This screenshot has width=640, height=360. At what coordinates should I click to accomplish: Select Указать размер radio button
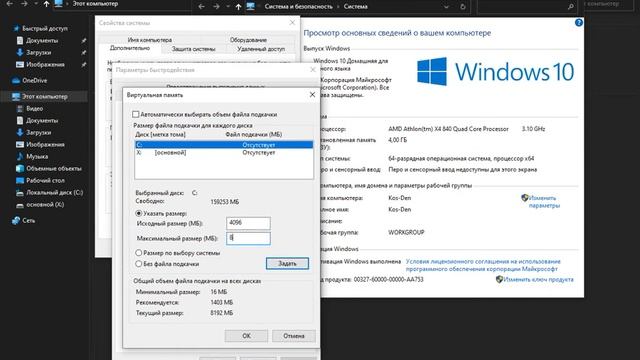pyautogui.click(x=138, y=213)
